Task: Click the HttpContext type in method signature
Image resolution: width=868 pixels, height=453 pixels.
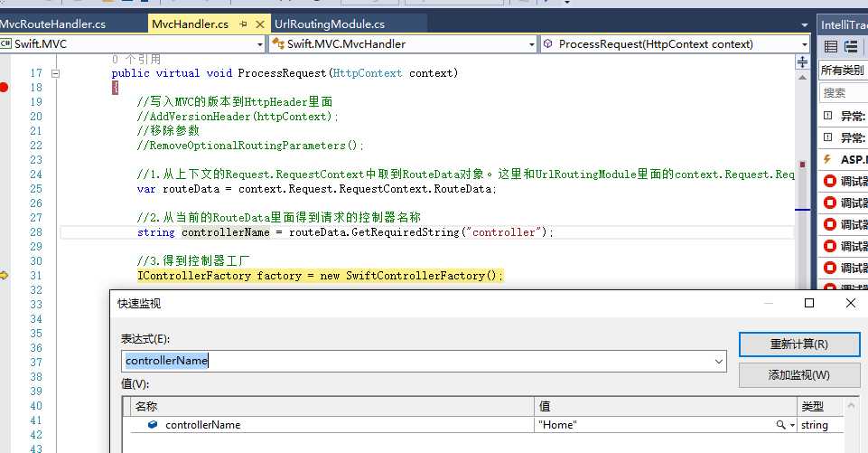Action: (x=367, y=73)
